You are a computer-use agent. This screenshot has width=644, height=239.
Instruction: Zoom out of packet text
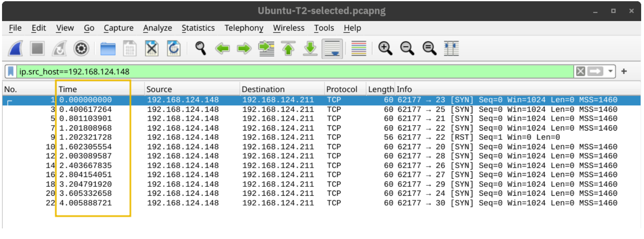407,49
